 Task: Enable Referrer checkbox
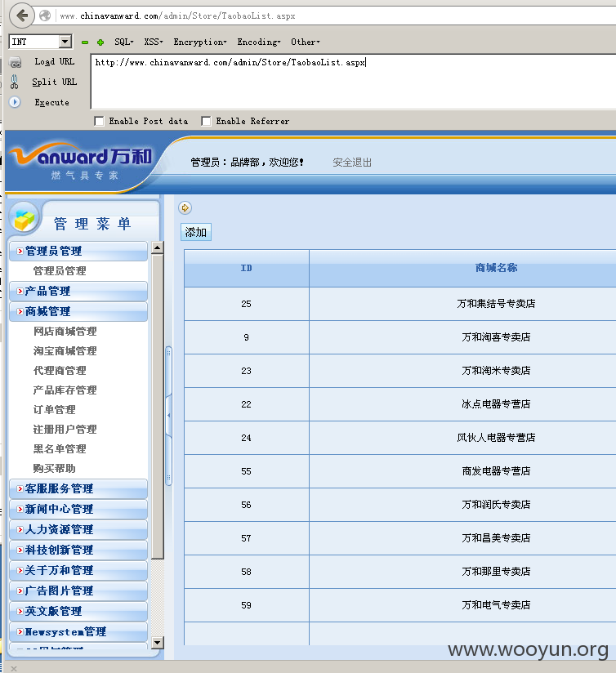pos(206,121)
